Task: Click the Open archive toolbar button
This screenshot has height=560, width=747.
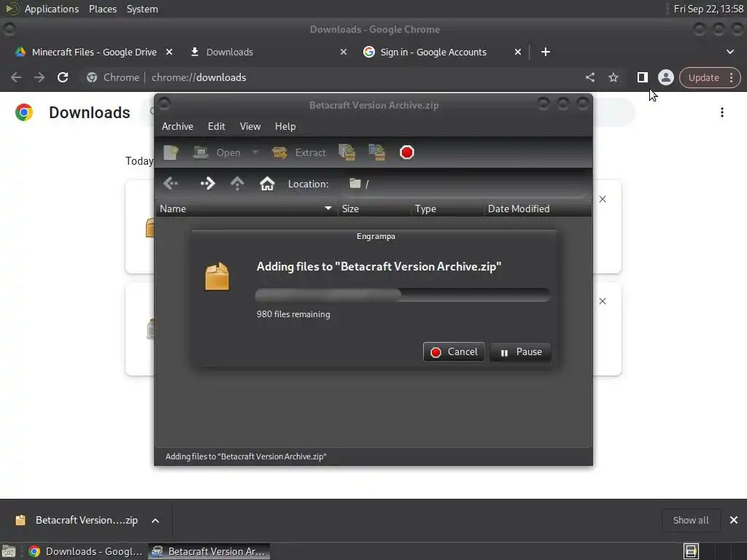Action: pos(217,152)
